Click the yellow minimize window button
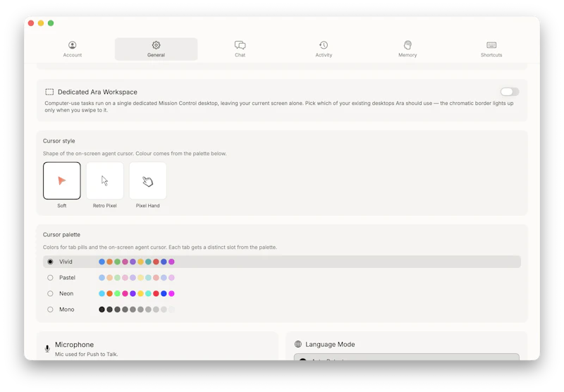 [41, 23]
